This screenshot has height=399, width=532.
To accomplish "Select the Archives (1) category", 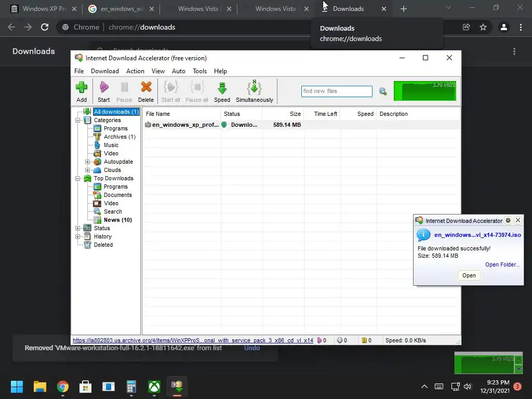I will 119,137.
